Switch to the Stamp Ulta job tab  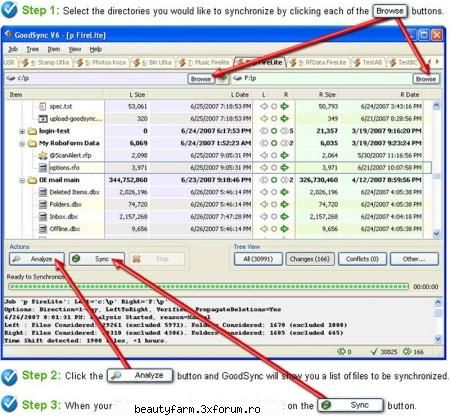[46, 62]
